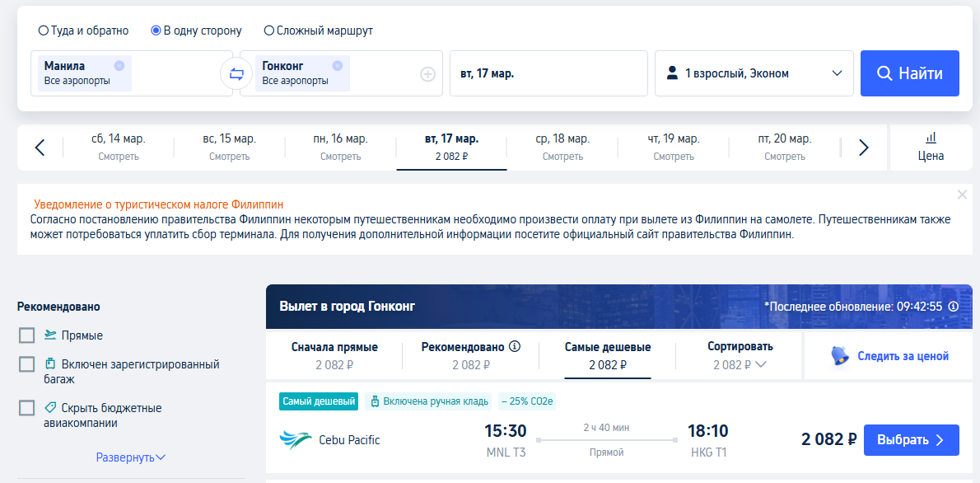Expand Развернуть filter list
This screenshot has height=483, width=980.
(x=131, y=457)
